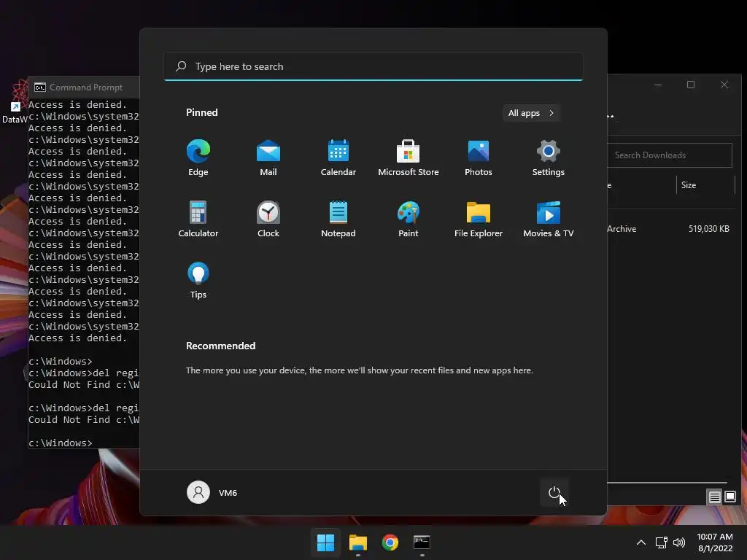Click the Search Downloads field in Explorer
This screenshot has height=560, width=747.
tap(670, 155)
